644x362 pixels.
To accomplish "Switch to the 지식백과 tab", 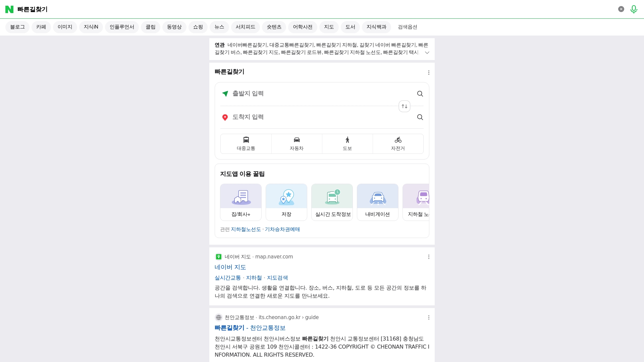I will [376, 27].
